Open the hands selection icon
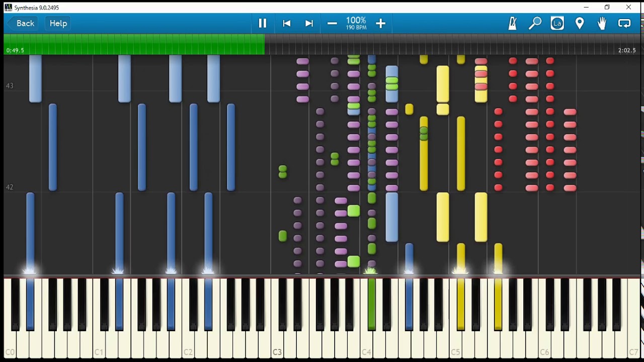 click(x=602, y=23)
